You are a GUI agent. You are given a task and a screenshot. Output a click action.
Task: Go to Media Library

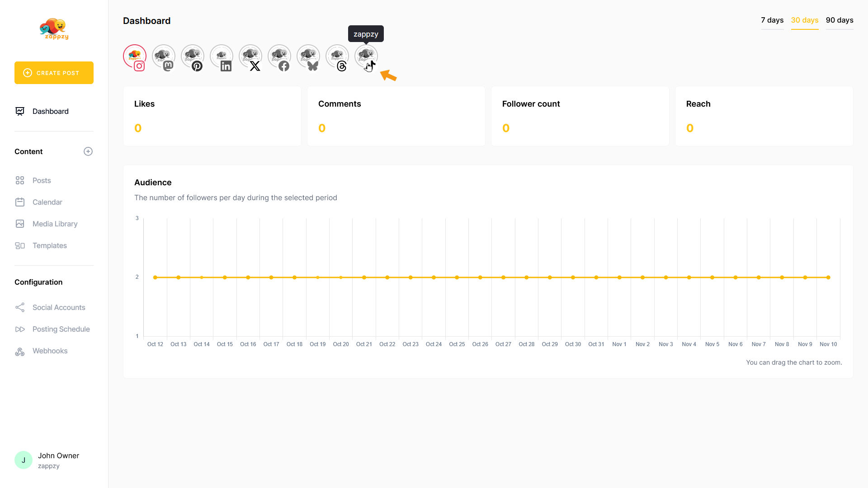tap(55, 224)
